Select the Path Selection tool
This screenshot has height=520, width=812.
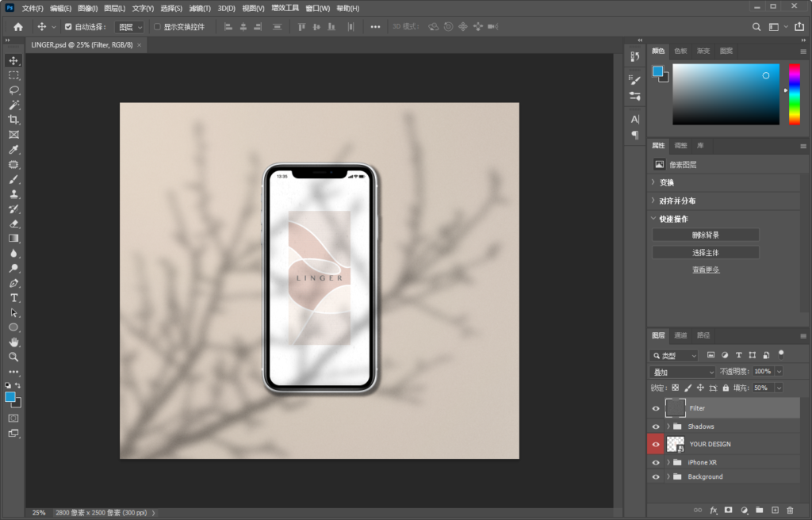coord(13,313)
